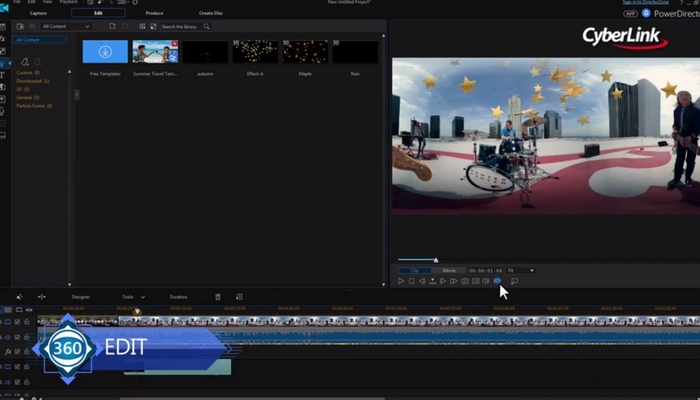The width and height of the screenshot is (700, 400).
Task: Switch preview to Movie mode
Action: click(449, 270)
